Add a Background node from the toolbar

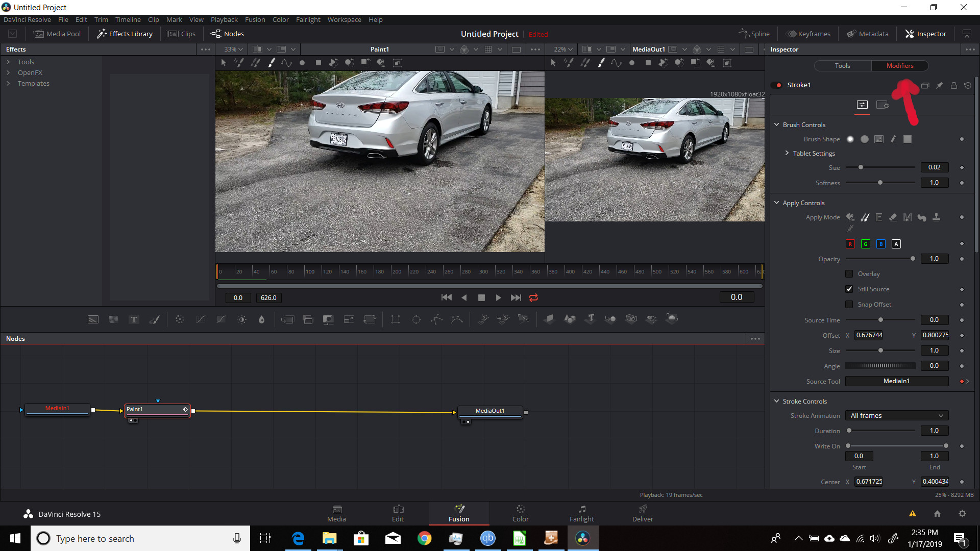[x=93, y=319]
